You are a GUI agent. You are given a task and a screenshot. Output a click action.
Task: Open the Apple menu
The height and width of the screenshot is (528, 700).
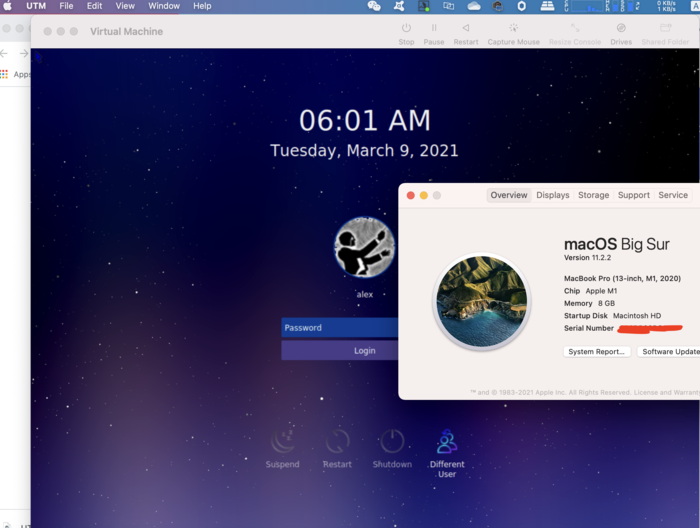click(8, 6)
